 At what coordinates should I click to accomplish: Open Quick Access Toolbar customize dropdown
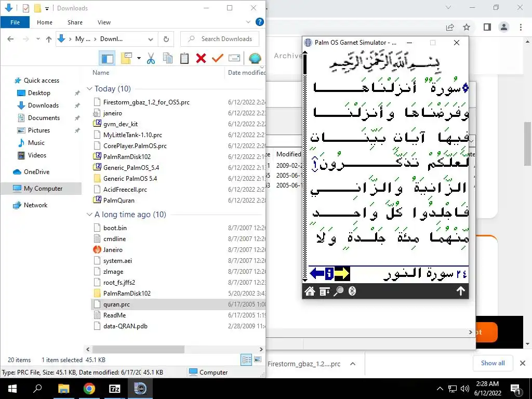coord(47,8)
